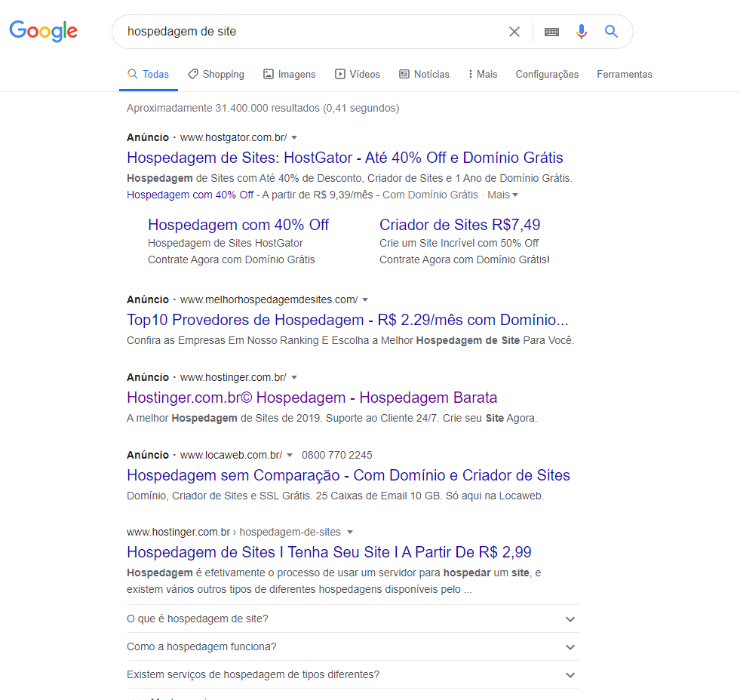Start voice search with the microphone icon
Viewport: 740px width, 700px height.
582,32
